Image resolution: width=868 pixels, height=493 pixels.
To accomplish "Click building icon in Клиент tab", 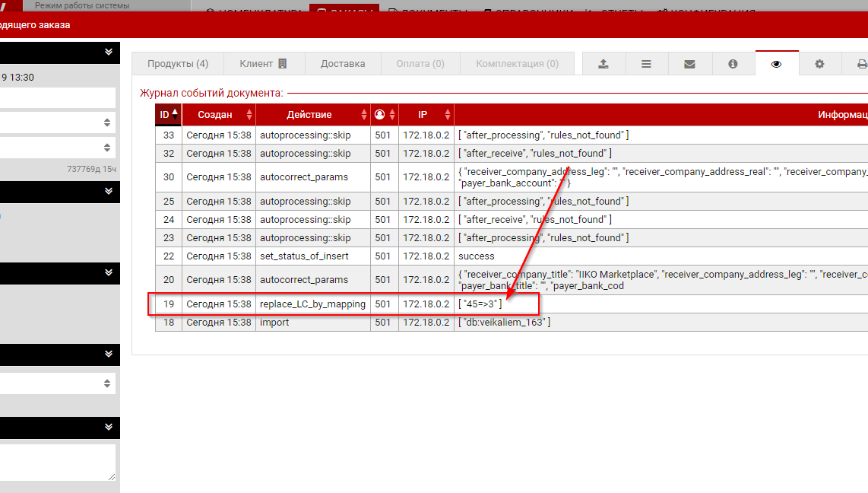I will tap(283, 64).
